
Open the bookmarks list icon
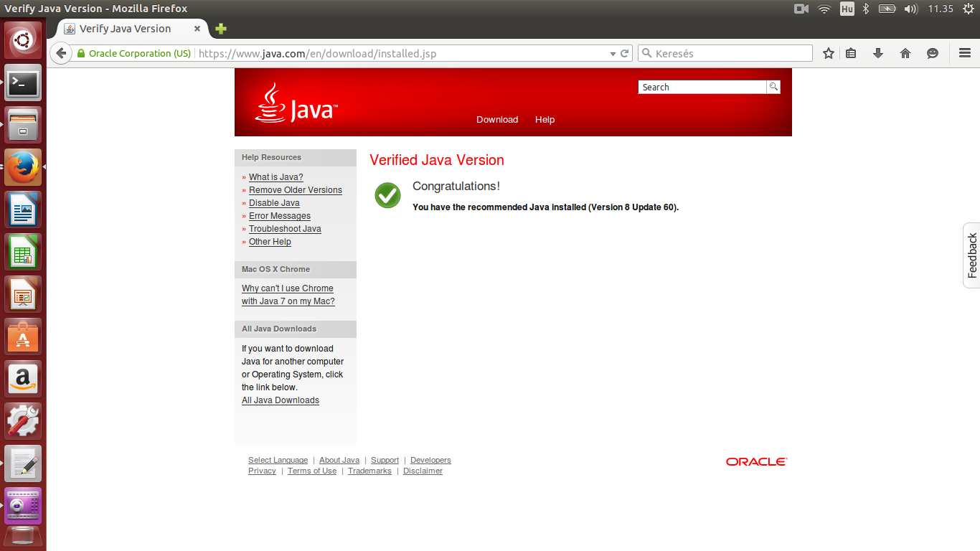(851, 53)
